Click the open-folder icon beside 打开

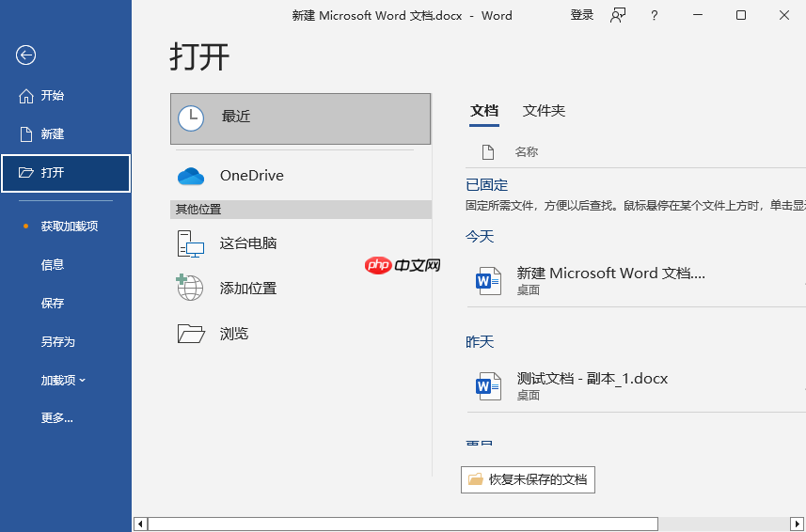(x=26, y=173)
